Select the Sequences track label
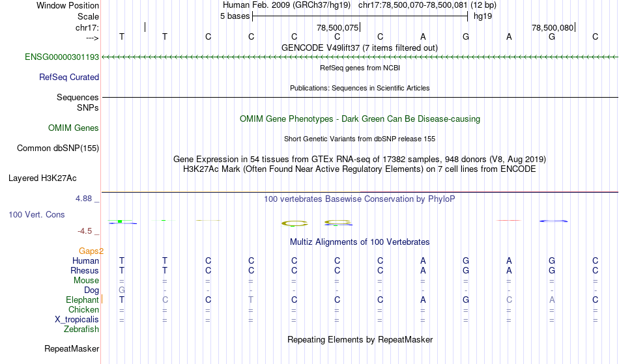The width and height of the screenshot is (619, 364). pyautogui.click(x=78, y=97)
